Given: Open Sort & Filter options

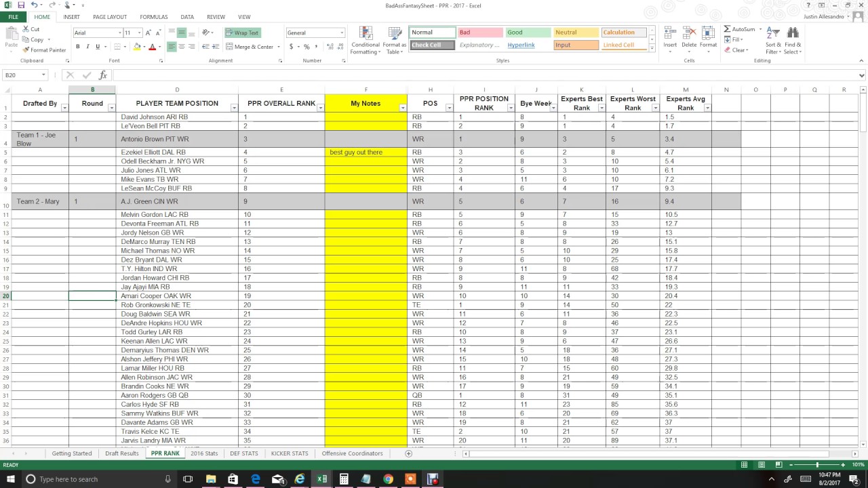Looking at the screenshot, I should (x=773, y=40).
